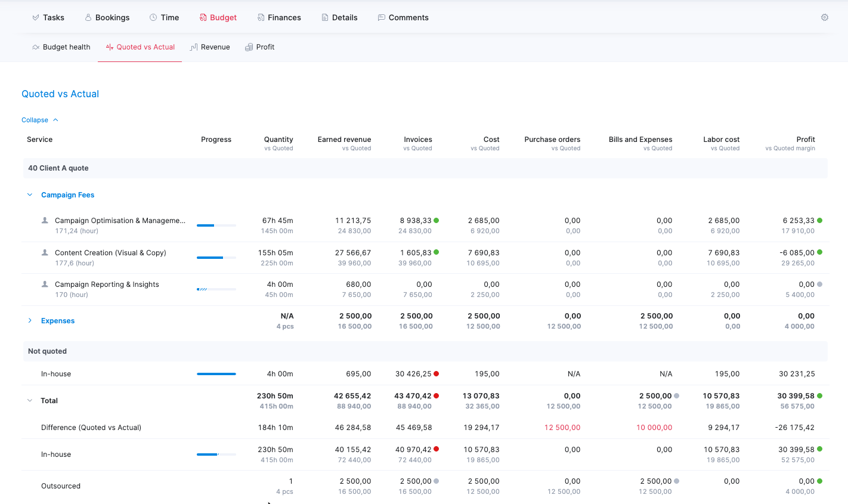848x504 pixels.
Task: Click the red 10 000,00 difference value
Action: pyautogui.click(x=654, y=428)
